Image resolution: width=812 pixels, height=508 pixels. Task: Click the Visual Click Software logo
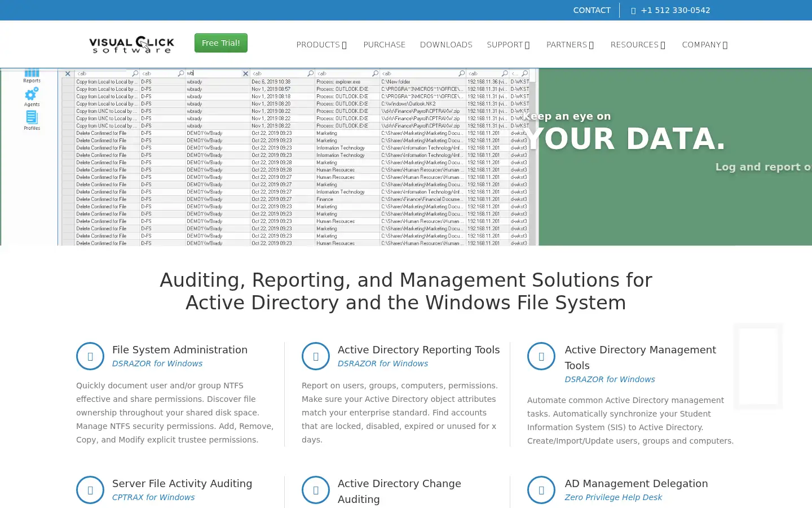tap(131, 45)
